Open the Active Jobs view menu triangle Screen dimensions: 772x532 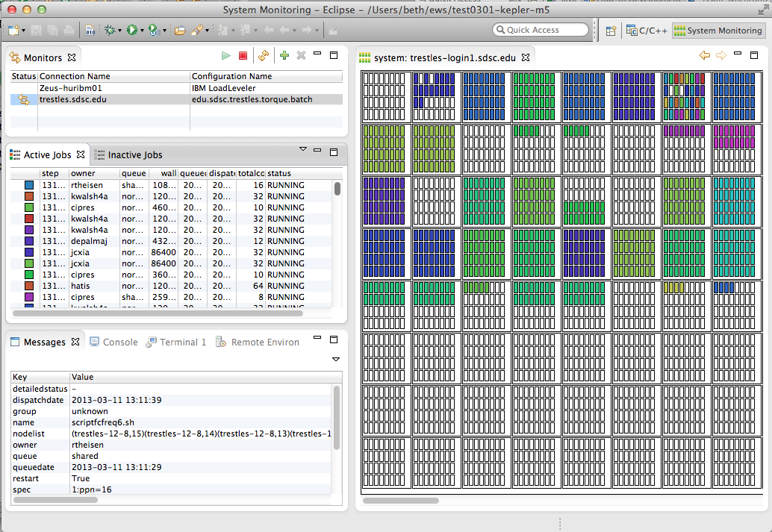tap(303, 149)
